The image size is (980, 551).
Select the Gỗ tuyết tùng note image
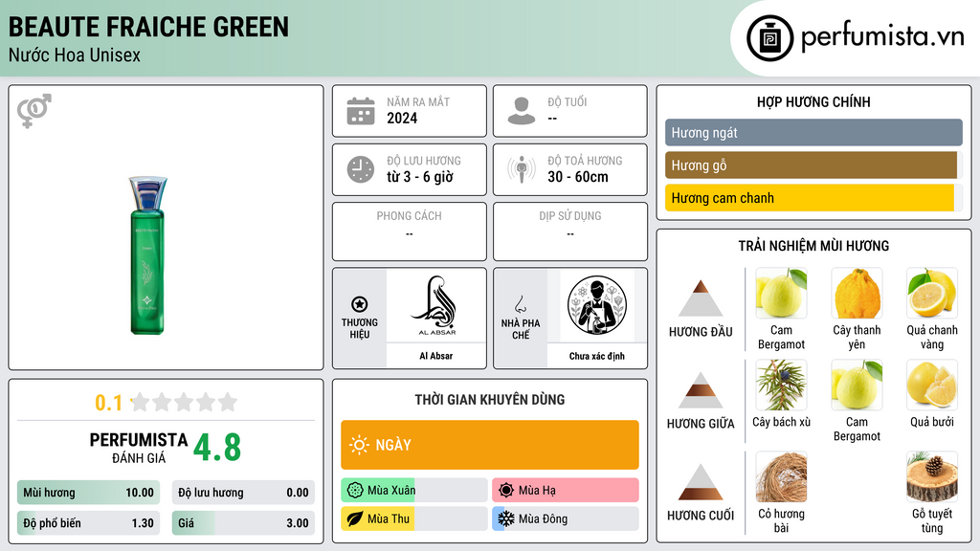pos(932,476)
